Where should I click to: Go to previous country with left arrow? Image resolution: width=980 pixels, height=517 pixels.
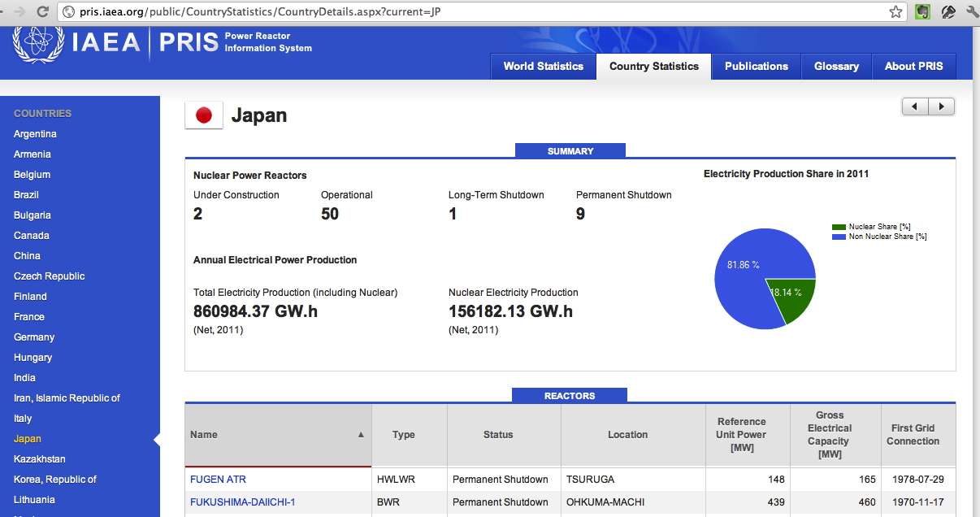pyautogui.click(x=916, y=106)
